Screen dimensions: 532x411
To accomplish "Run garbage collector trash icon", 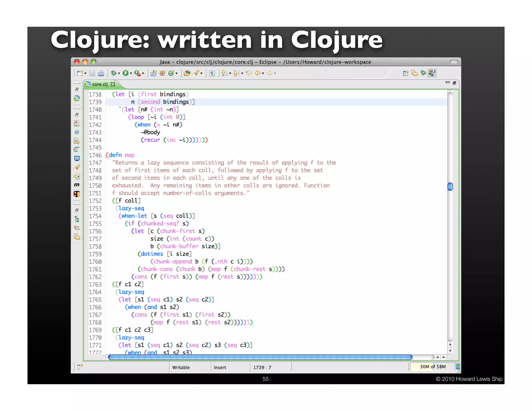I will (458, 367).
